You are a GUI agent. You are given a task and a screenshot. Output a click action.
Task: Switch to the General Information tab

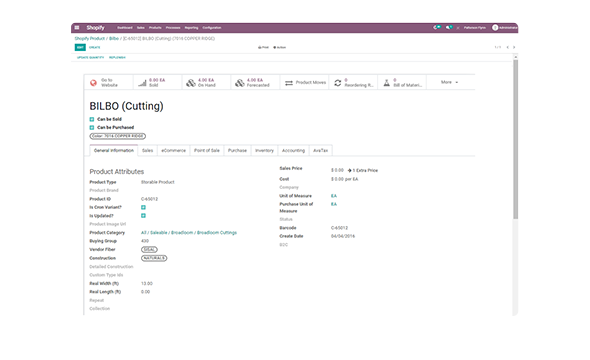point(114,150)
